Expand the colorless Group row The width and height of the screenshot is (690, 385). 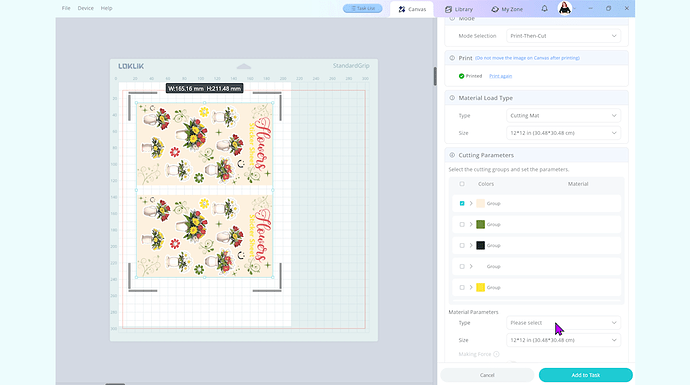[471, 267]
